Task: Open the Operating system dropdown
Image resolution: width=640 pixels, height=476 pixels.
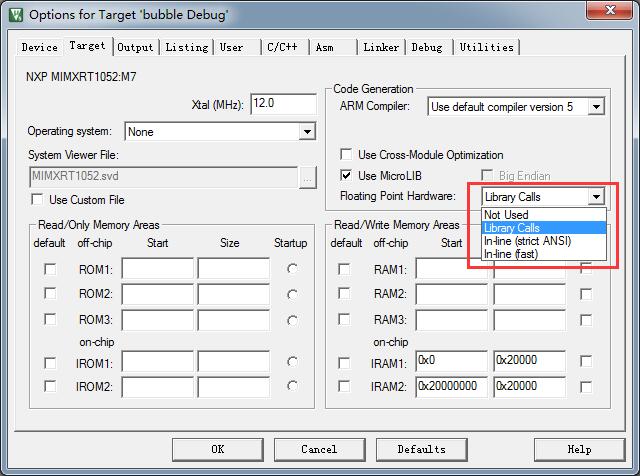Action: 220,131
